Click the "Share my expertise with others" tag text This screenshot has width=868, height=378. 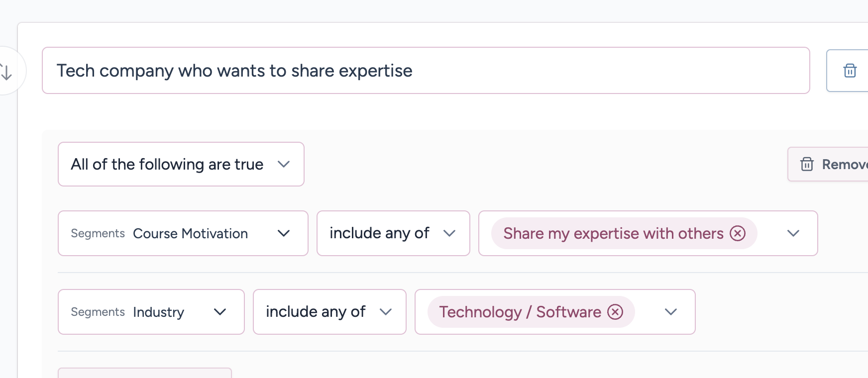(613, 233)
